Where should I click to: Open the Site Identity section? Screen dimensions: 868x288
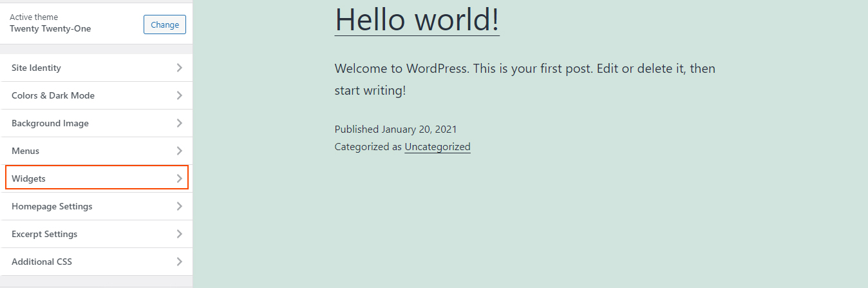(x=97, y=68)
